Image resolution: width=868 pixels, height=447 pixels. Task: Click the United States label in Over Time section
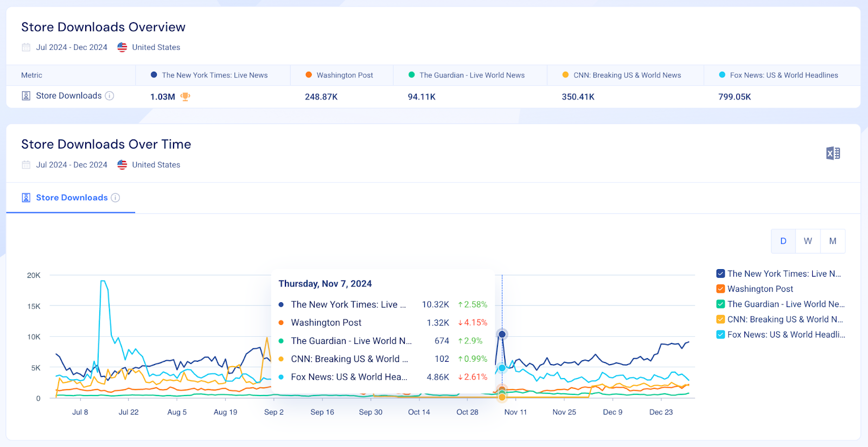tap(156, 165)
